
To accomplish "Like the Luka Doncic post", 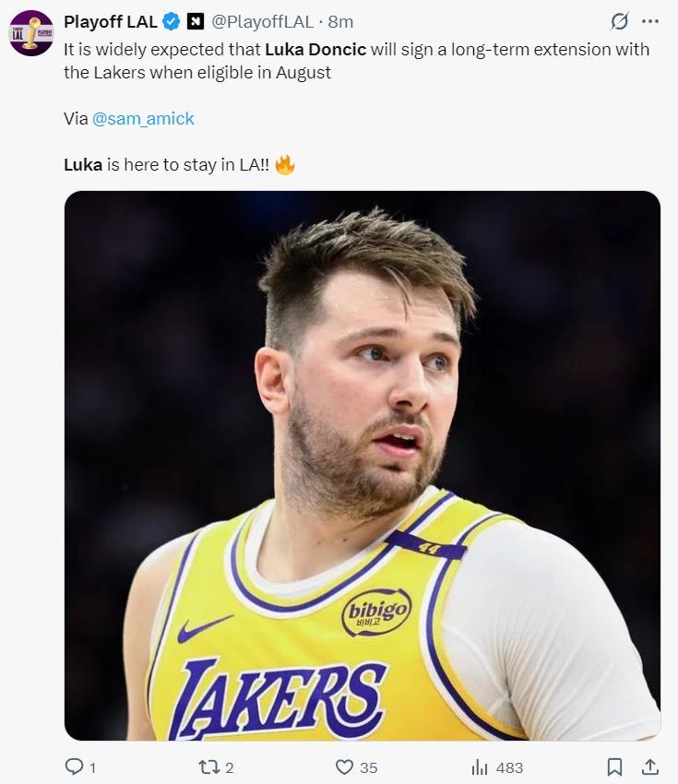I will coord(344,766).
